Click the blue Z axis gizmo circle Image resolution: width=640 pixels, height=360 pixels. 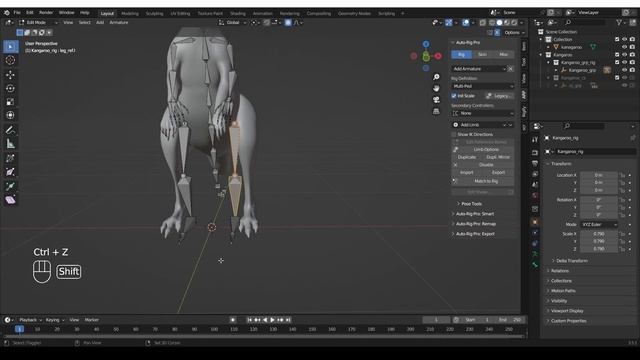426,44
